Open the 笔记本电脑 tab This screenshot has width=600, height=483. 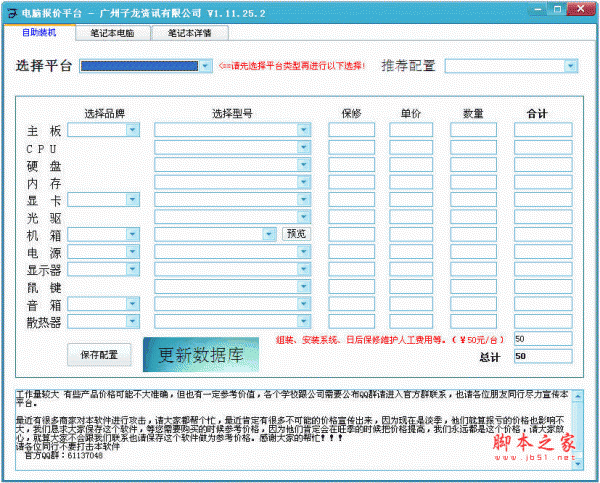(112, 33)
